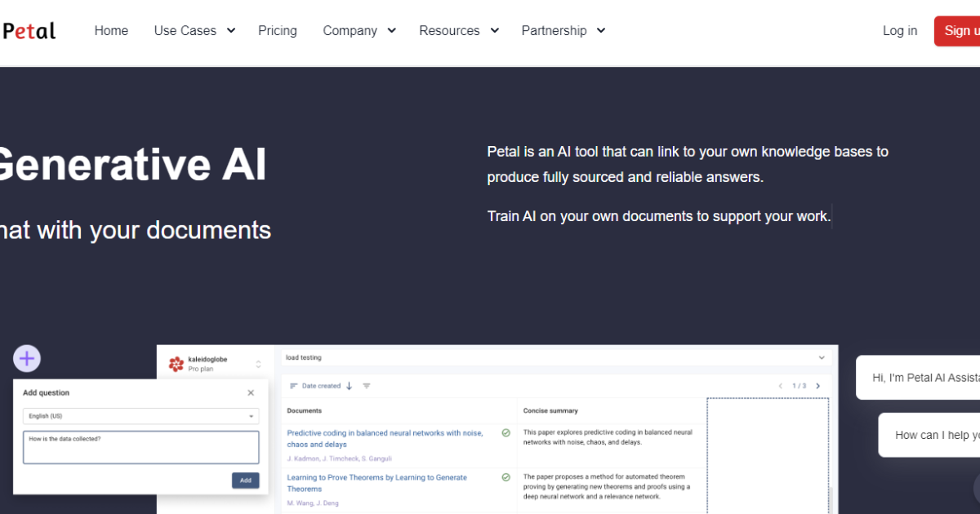
Task: Open Learning to Prove Theorems paper
Action: click(376, 483)
